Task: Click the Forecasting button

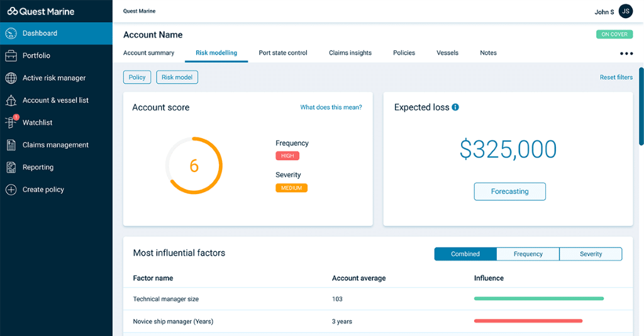Action: coord(509,192)
